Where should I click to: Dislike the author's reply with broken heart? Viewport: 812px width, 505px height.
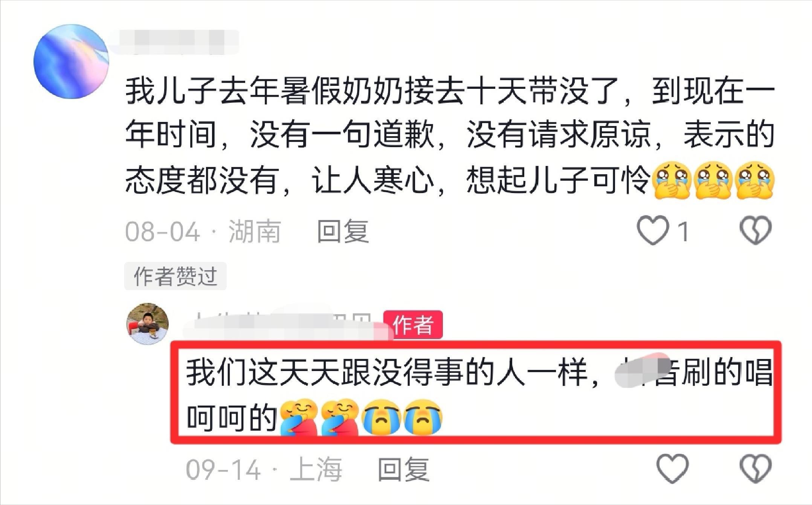[x=756, y=469]
